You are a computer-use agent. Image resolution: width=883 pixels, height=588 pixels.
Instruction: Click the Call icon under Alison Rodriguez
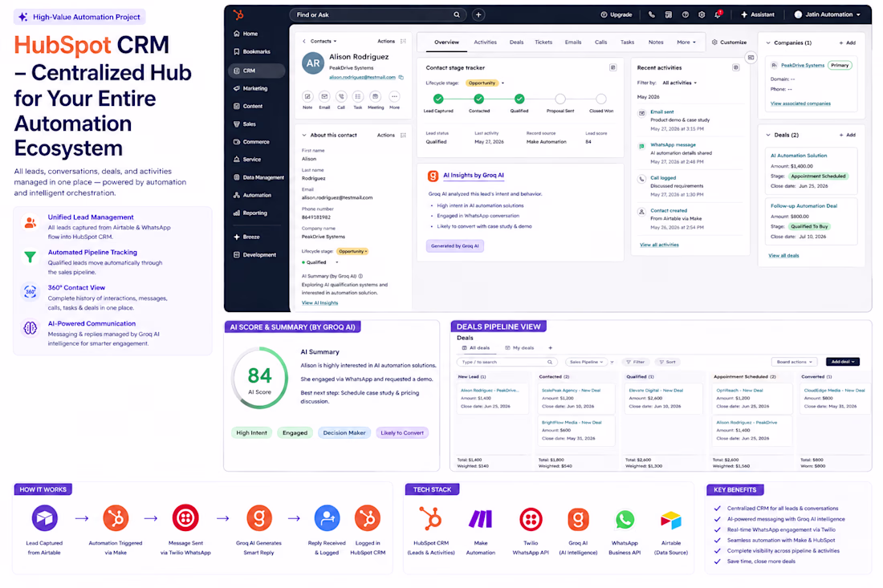[x=341, y=96]
